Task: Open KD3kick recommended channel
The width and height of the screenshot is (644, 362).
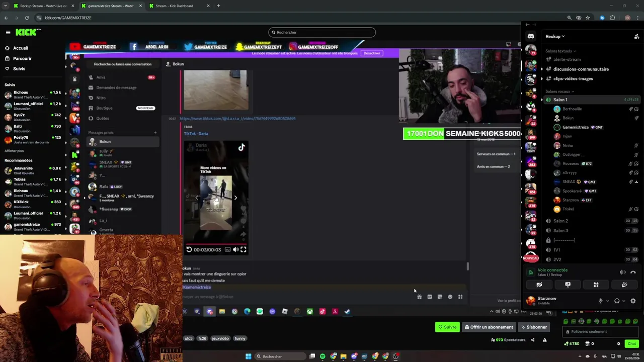Action: 33,204
